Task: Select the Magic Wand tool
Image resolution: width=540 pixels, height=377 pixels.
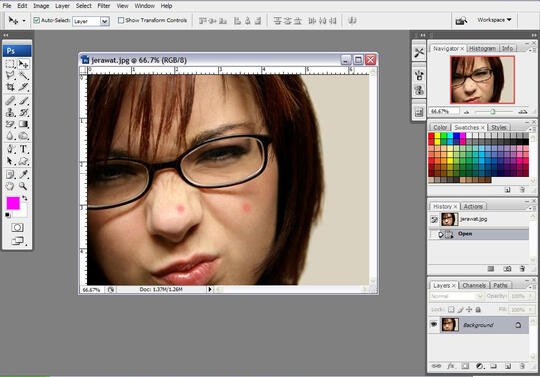Action: (23, 75)
